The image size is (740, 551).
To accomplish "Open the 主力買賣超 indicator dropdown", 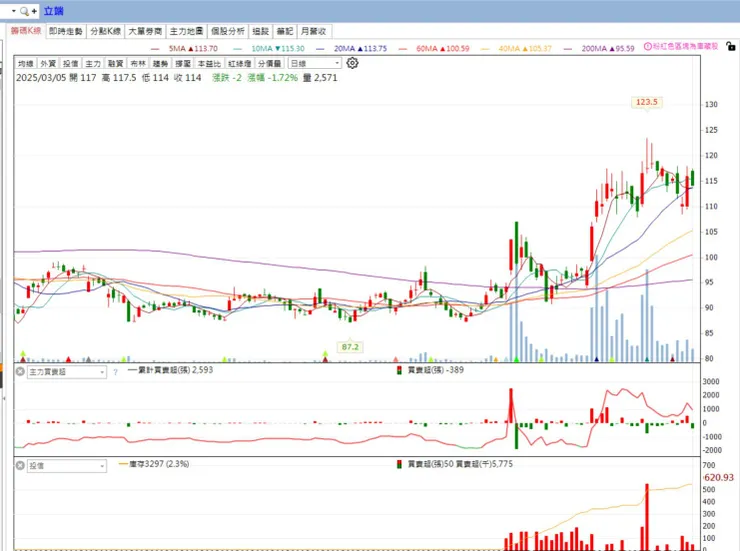I will [67, 372].
